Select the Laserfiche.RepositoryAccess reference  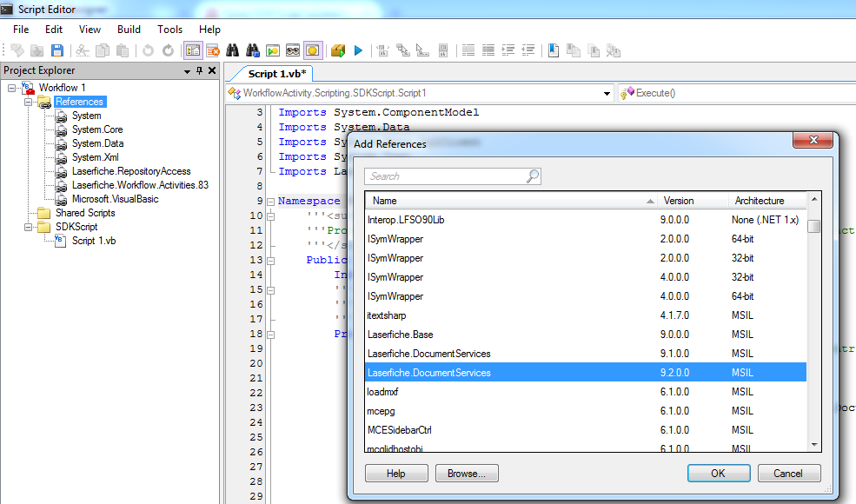131,171
